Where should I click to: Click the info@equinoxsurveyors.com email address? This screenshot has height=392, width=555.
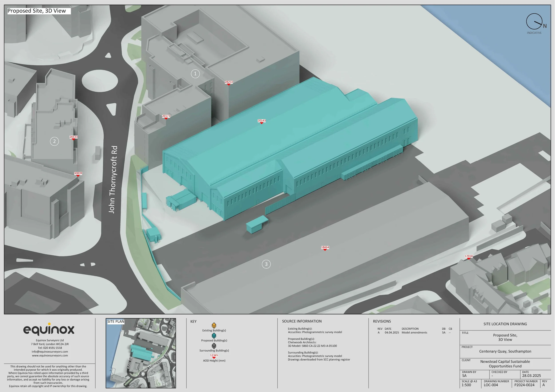(50, 351)
